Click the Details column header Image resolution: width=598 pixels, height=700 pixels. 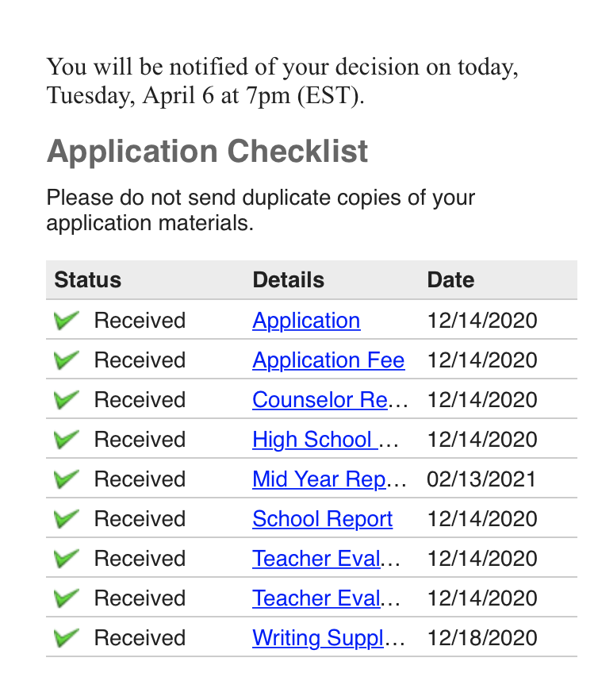[288, 280]
